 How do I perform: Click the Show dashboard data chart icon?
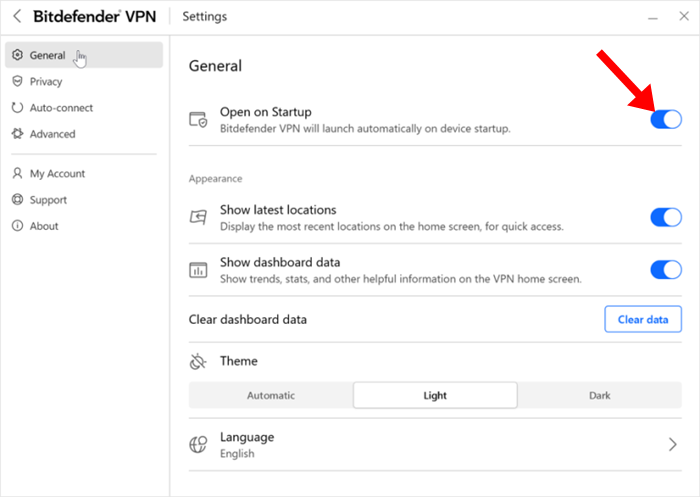(198, 270)
